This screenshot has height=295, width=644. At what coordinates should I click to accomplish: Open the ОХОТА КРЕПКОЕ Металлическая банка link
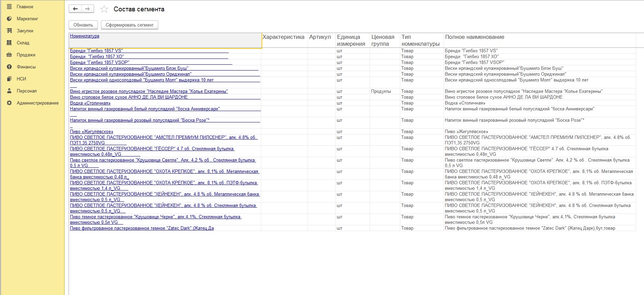tap(164, 174)
